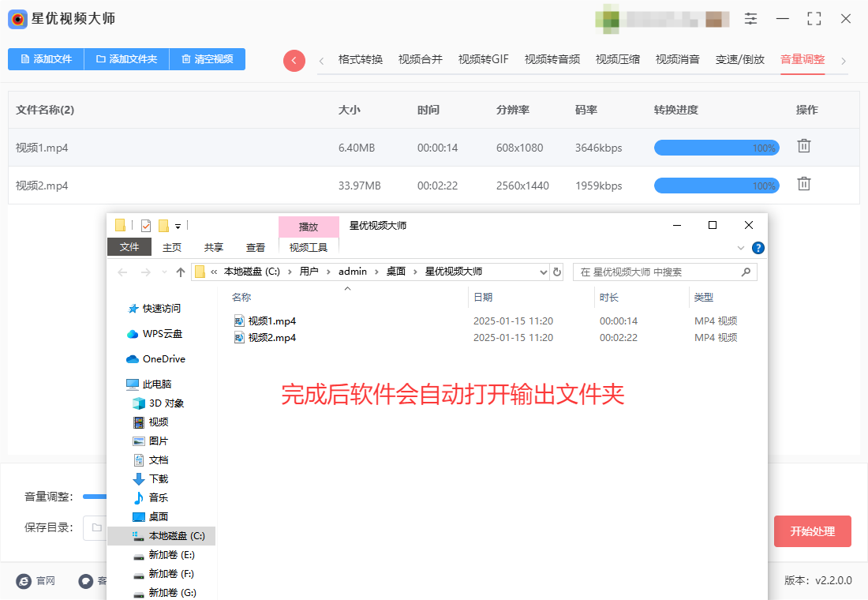Click the 清空视频 button

pyautogui.click(x=207, y=58)
